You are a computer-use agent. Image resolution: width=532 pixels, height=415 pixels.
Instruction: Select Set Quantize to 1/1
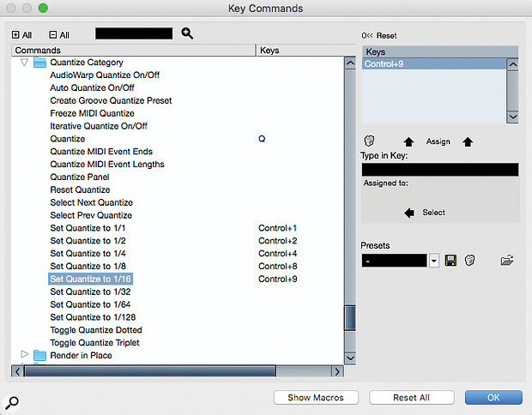tap(88, 228)
